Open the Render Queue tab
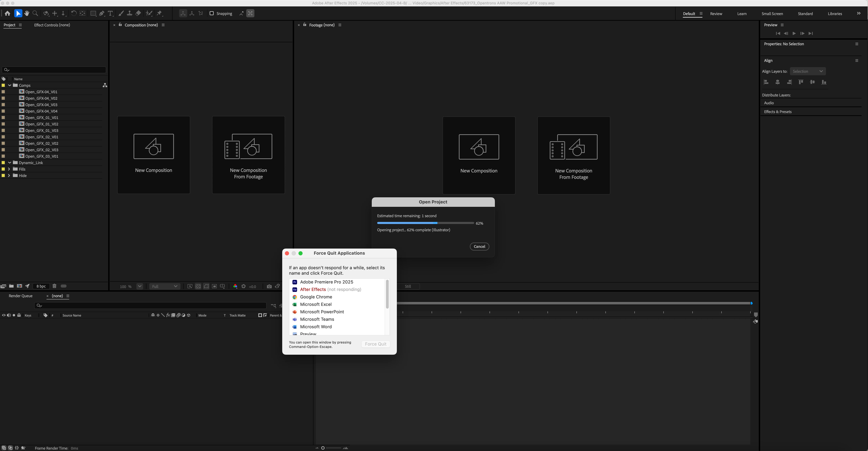 [21, 296]
